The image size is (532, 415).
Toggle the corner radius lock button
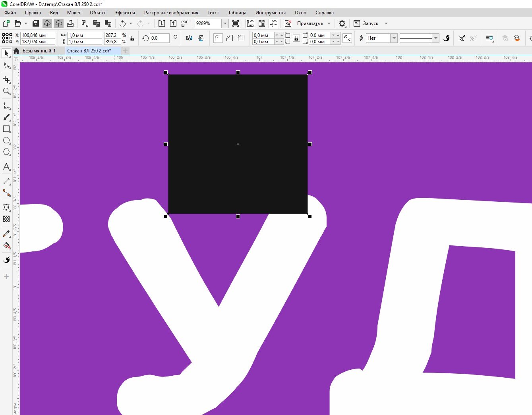tap(296, 39)
